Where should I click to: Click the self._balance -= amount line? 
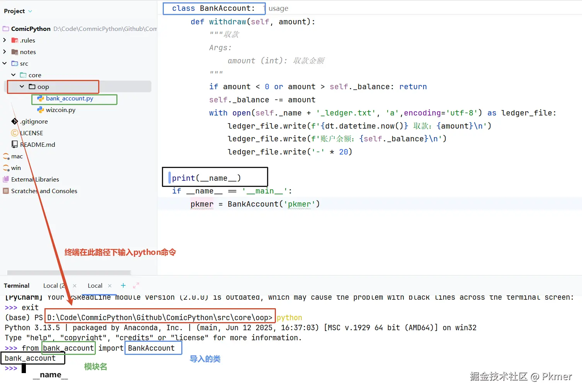262,100
